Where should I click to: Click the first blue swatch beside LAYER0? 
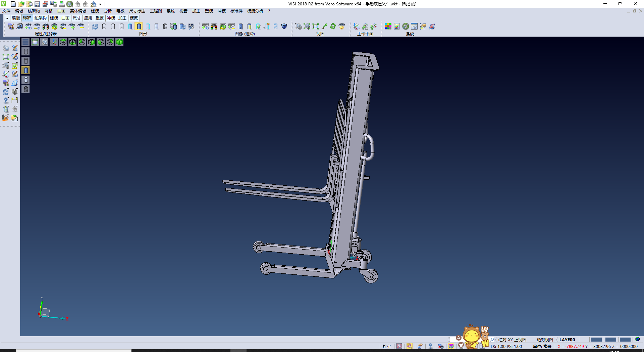pos(596,340)
